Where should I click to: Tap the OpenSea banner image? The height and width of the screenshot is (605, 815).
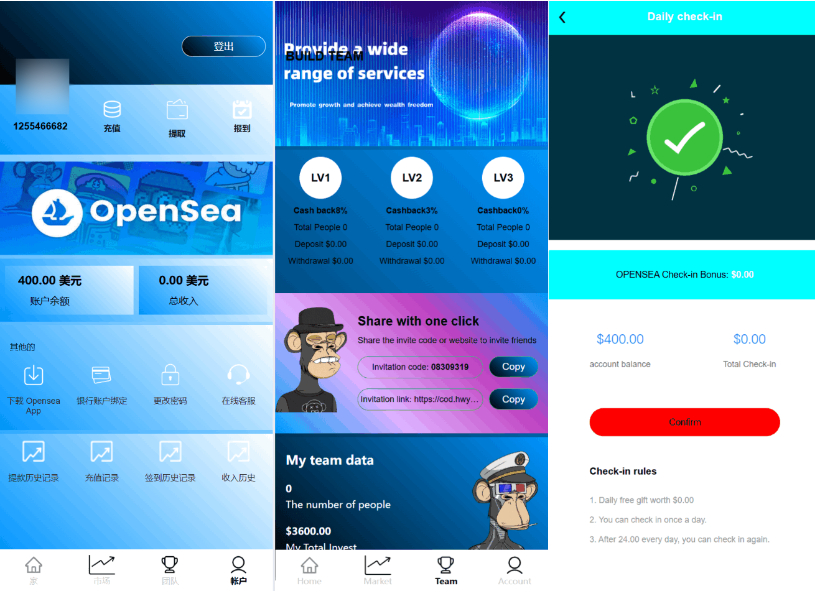click(136, 208)
